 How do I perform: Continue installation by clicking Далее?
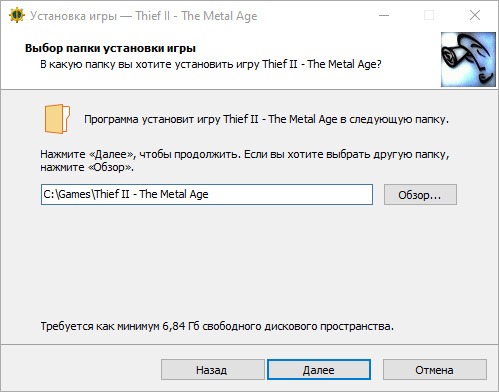coord(319,370)
